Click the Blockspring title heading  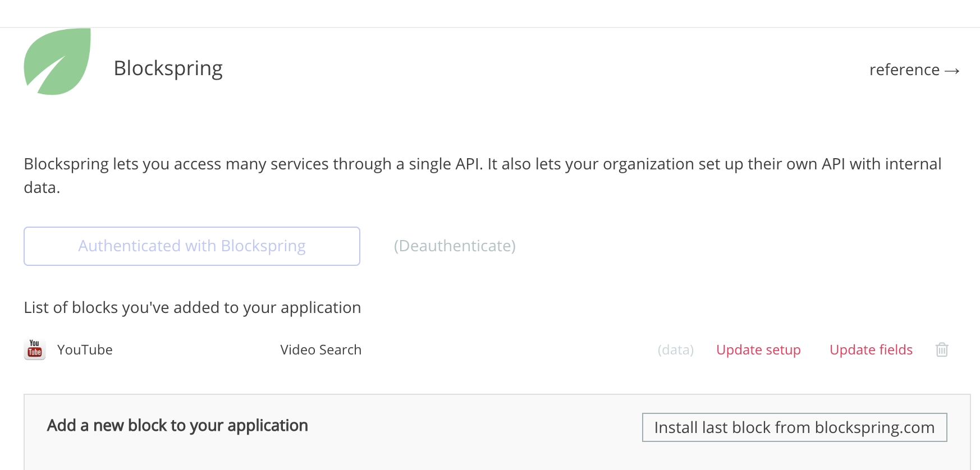point(168,68)
